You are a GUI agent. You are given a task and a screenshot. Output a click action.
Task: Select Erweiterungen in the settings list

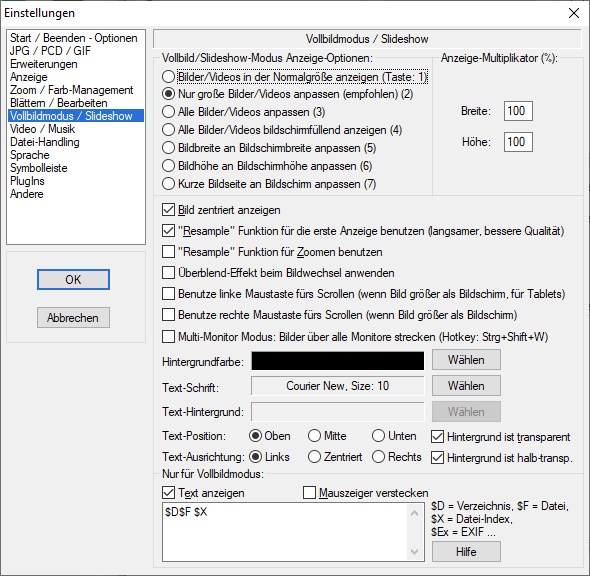pos(44,64)
